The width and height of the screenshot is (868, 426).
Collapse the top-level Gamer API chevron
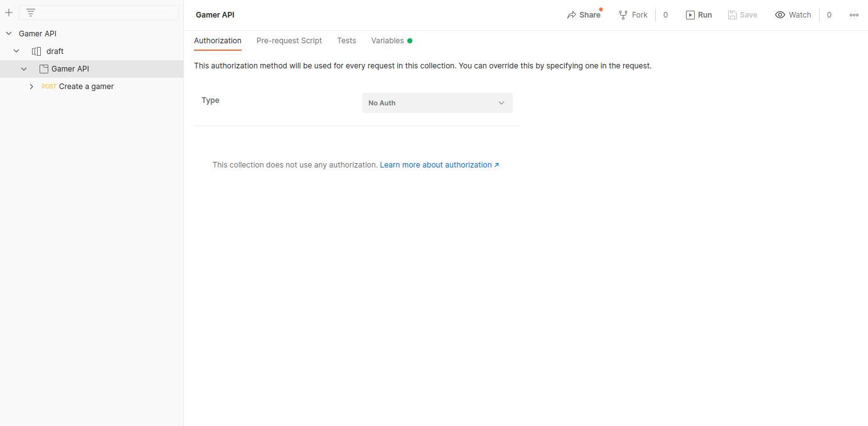(x=9, y=34)
